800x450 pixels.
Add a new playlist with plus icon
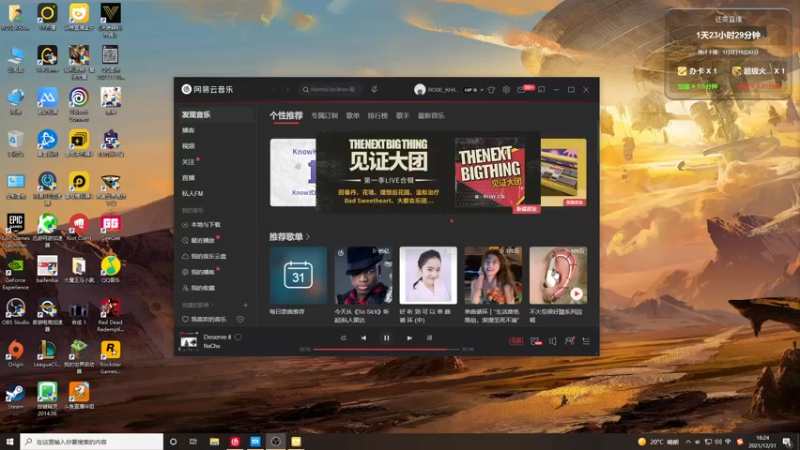pyautogui.click(x=245, y=305)
